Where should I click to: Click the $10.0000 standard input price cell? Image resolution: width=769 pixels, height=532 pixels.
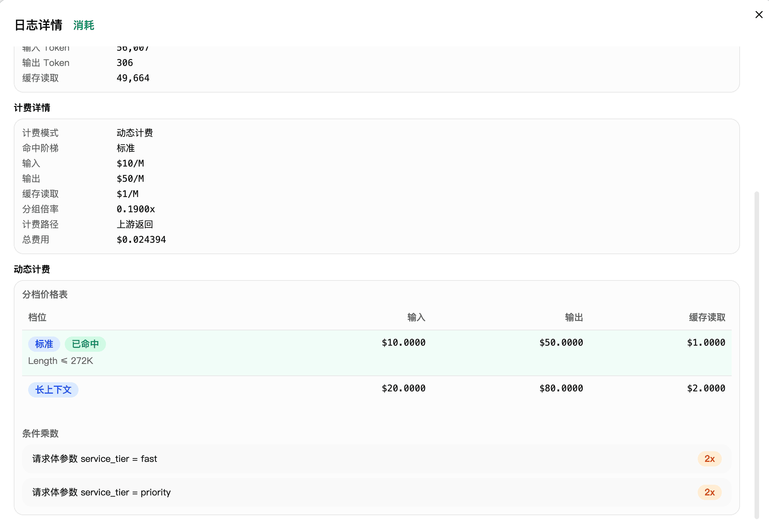pos(404,343)
